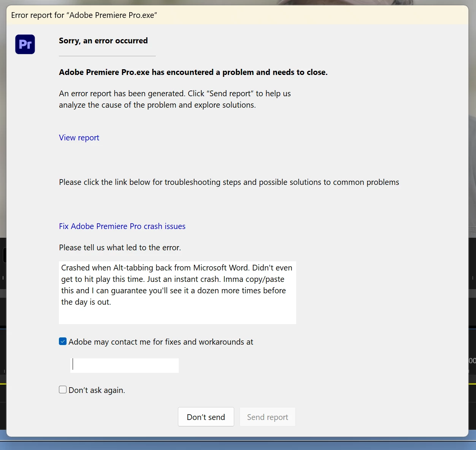The height and width of the screenshot is (450, 476).
Task: Focus the contact email input field
Action: [125, 365]
